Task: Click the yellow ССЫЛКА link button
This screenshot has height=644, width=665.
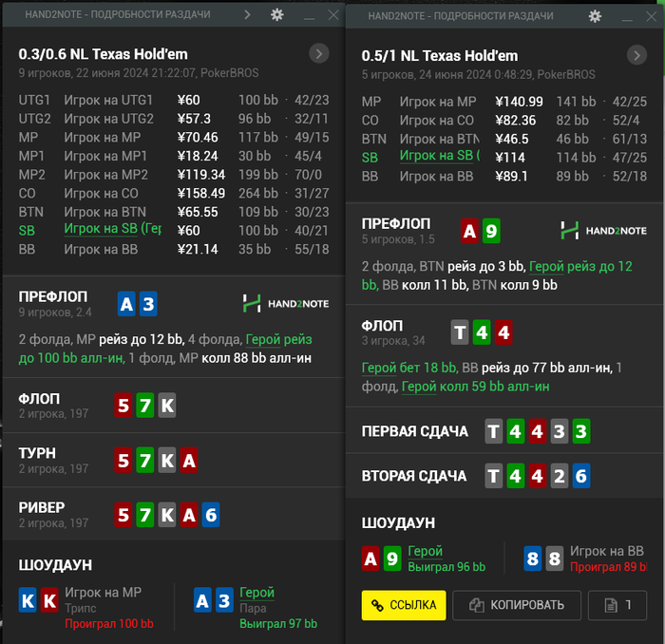Action: pyautogui.click(x=404, y=605)
